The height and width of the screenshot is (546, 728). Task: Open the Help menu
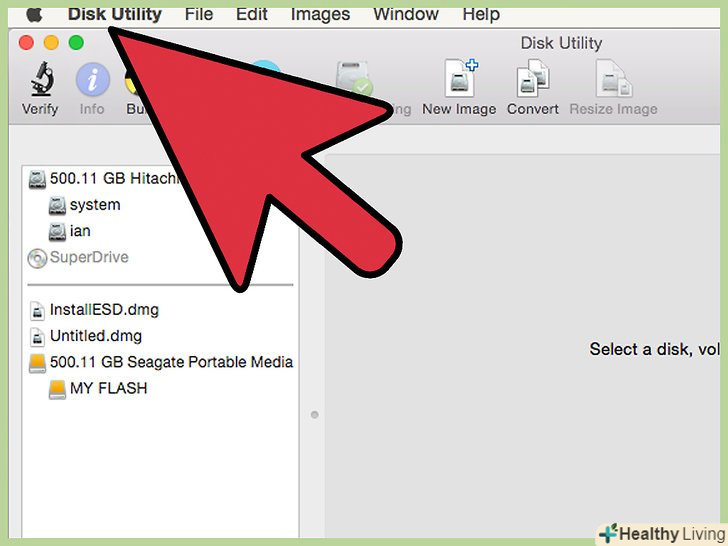(481, 14)
